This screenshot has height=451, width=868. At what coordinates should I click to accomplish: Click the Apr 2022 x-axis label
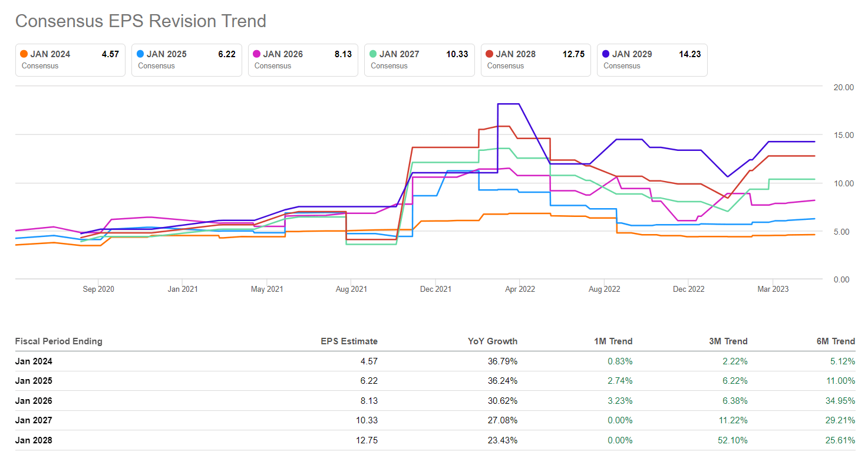pos(519,289)
